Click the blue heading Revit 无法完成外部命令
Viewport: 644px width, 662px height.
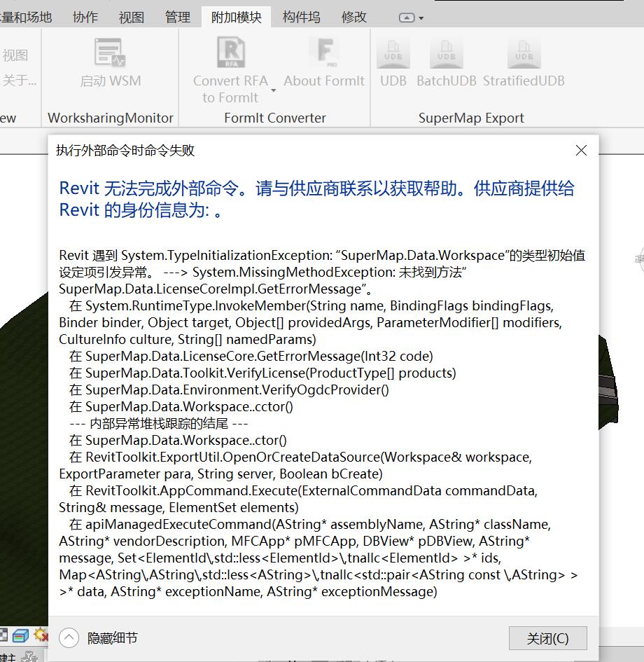click(316, 199)
